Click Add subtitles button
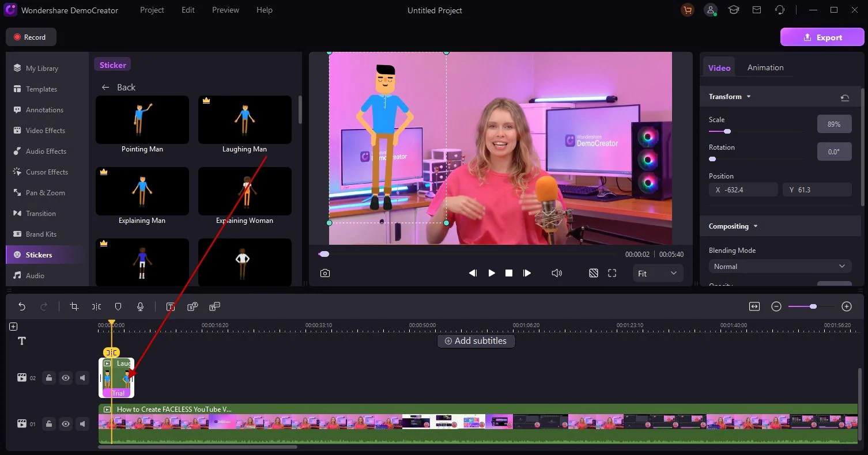 click(476, 341)
